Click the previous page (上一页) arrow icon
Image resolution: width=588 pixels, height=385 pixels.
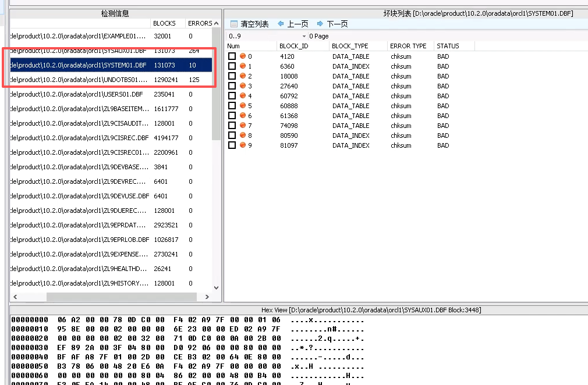pyautogui.click(x=281, y=24)
